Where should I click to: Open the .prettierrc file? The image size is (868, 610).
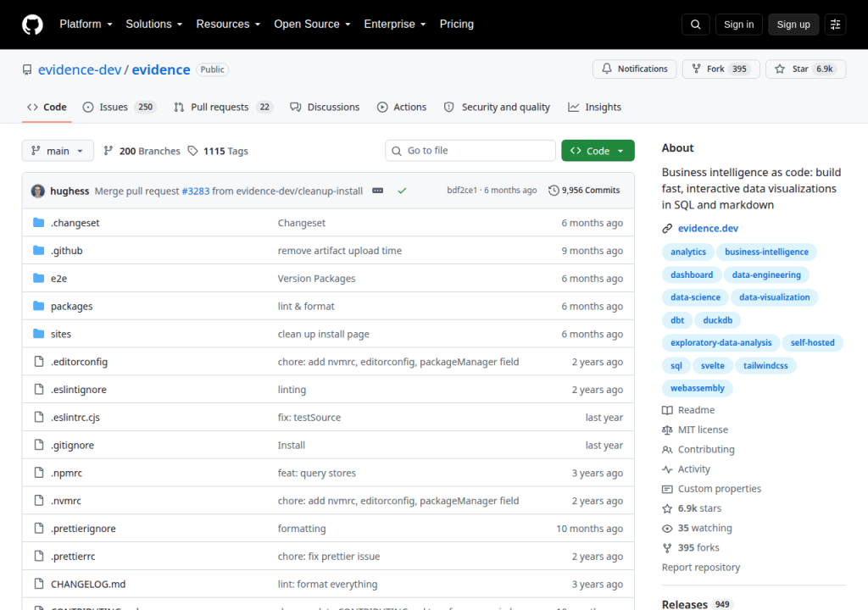pos(73,557)
